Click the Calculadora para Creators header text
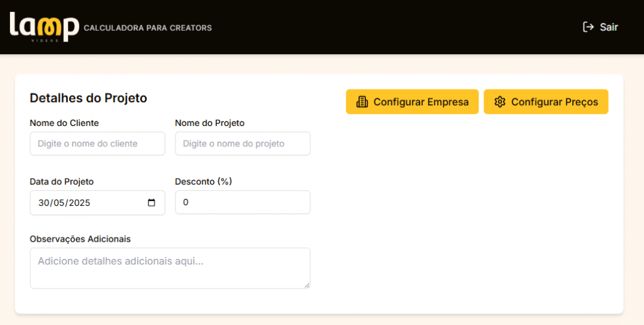 pyautogui.click(x=148, y=28)
